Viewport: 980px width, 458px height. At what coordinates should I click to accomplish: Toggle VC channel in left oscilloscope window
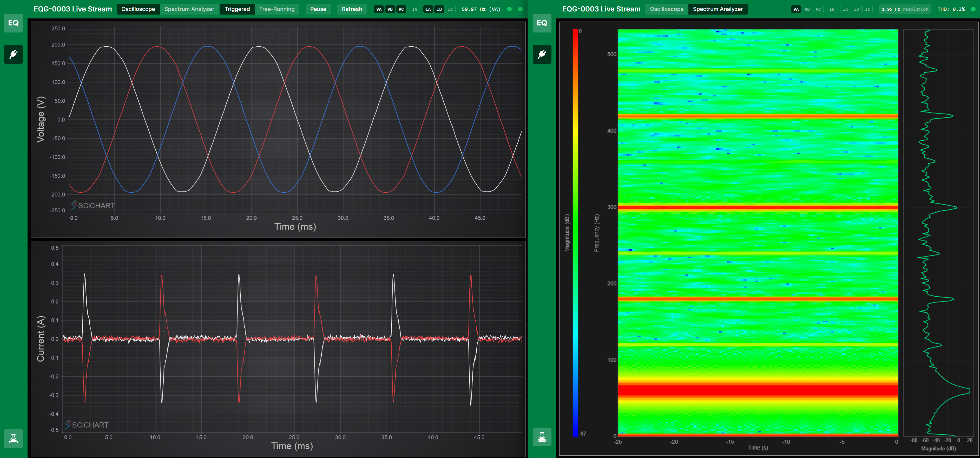401,9
